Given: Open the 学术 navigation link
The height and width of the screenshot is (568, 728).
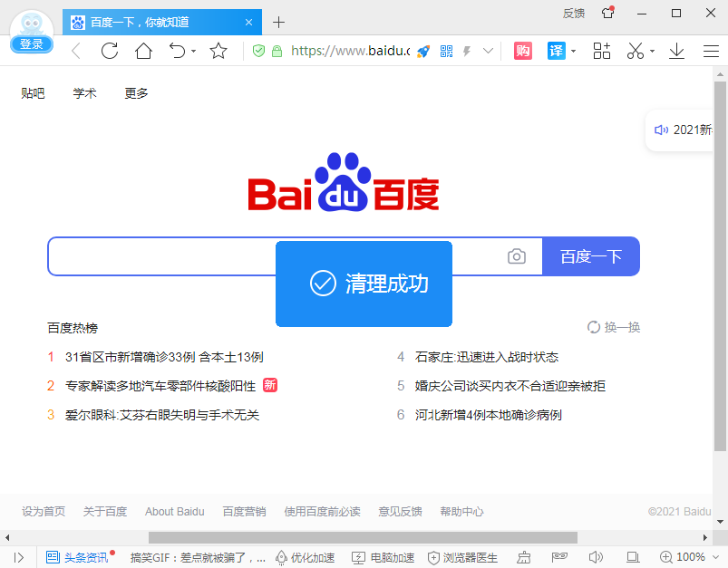Looking at the screenshot, I should [x=84, y=93].
